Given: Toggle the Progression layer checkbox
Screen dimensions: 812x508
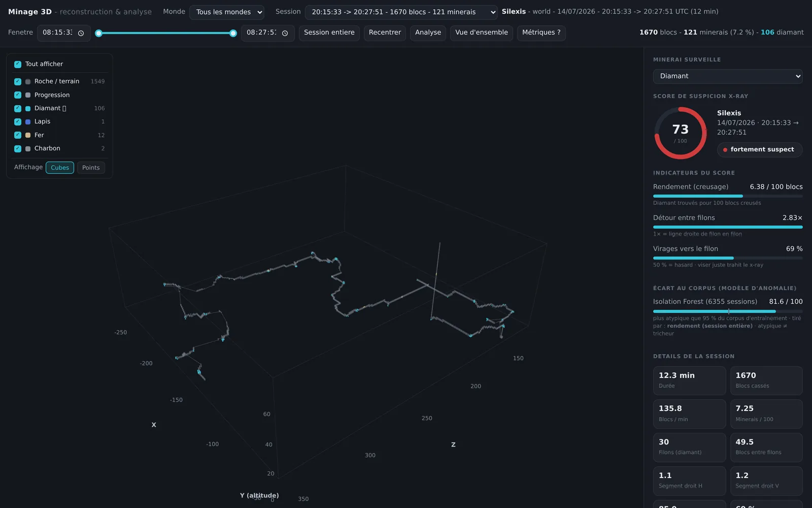Looking at the screenshot, I should (x=18, y=95).
